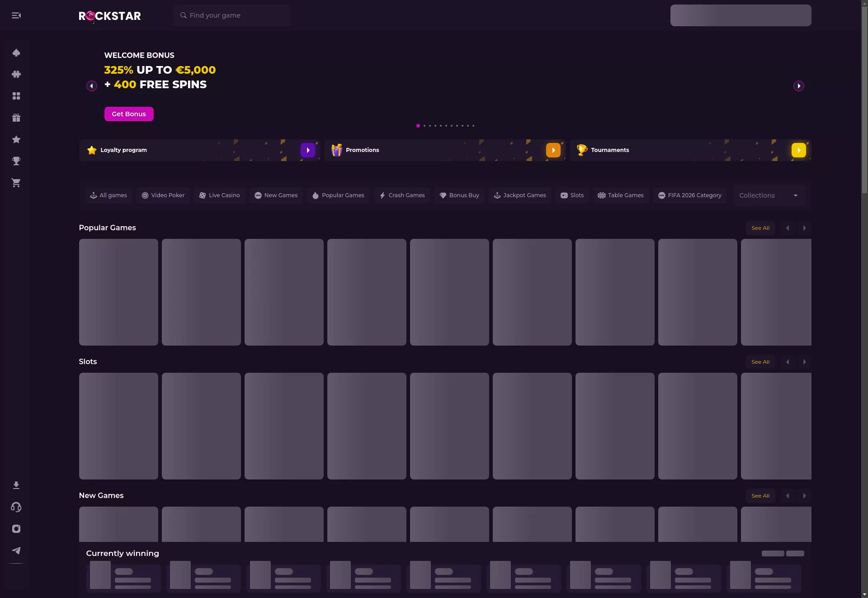Image resolution: width=868 pixels, height=598 pixels.
Task: Open first Popular Games placeholder card
Action: pyautogui.click(x=118, y=292)
